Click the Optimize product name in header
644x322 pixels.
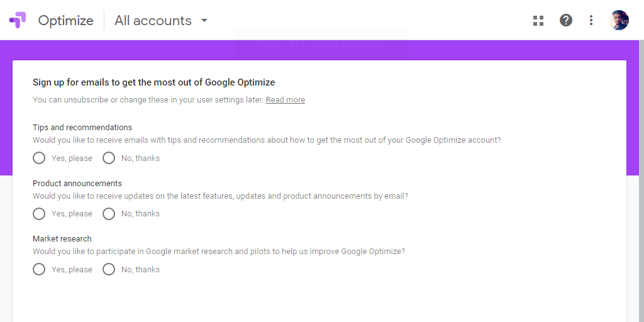pos(65,21)
